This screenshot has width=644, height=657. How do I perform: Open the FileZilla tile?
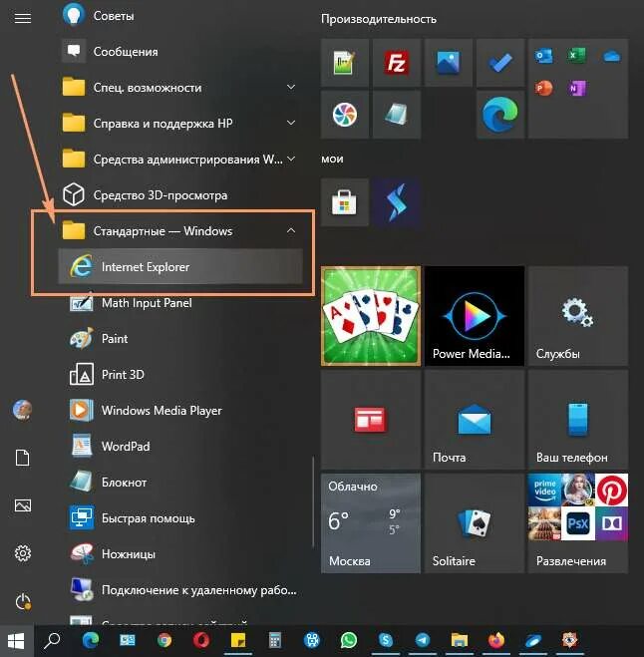point(397,62)
